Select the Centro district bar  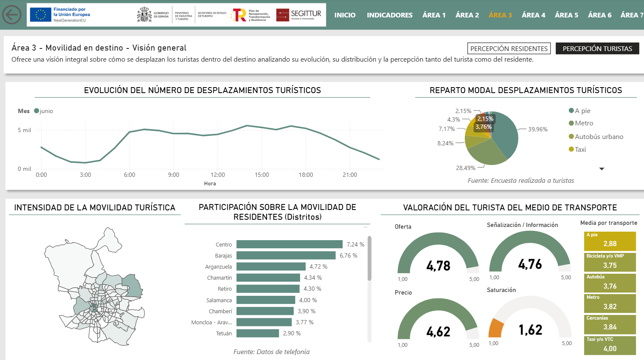click(x=290, y=244)
